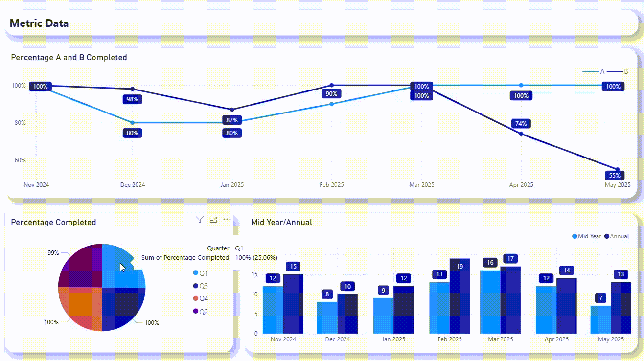Click the 74% data label for Apr 2025
644x361 pixels.
point(521,124)
